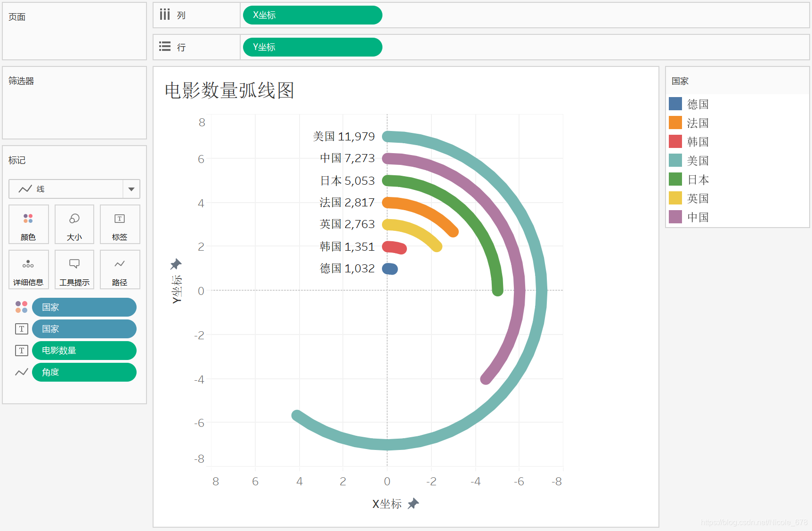Screen dimensions: 812x531
Task: Click the 国家 label pill in marks card
Action: coord(84,329)
